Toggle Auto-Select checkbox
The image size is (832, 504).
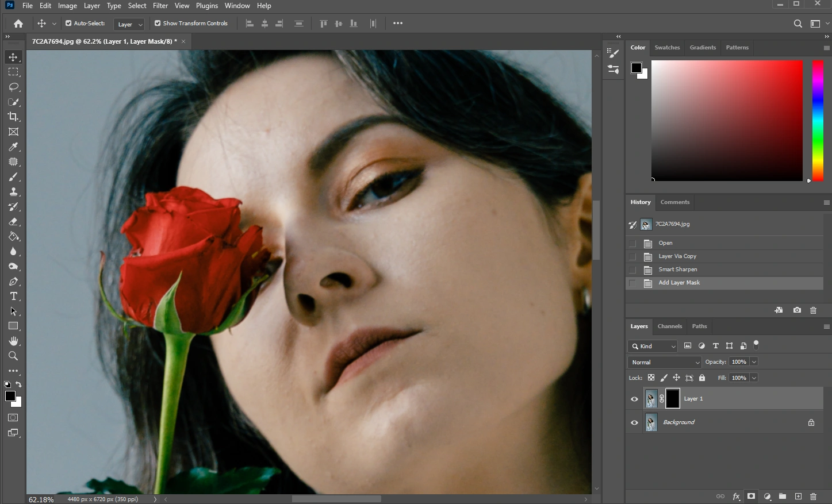pos(68,24)
